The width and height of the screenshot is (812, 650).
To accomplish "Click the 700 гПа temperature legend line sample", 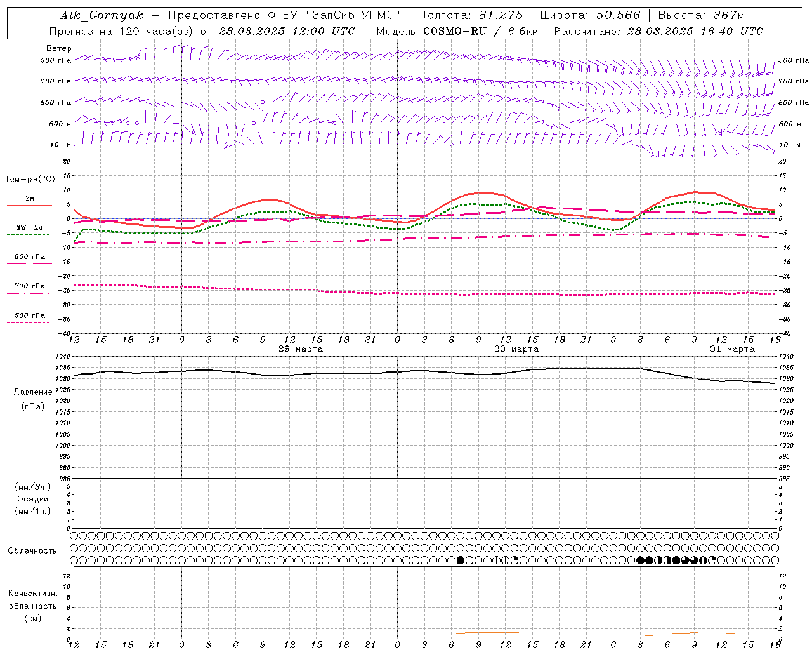I will (x=28, y=293).
